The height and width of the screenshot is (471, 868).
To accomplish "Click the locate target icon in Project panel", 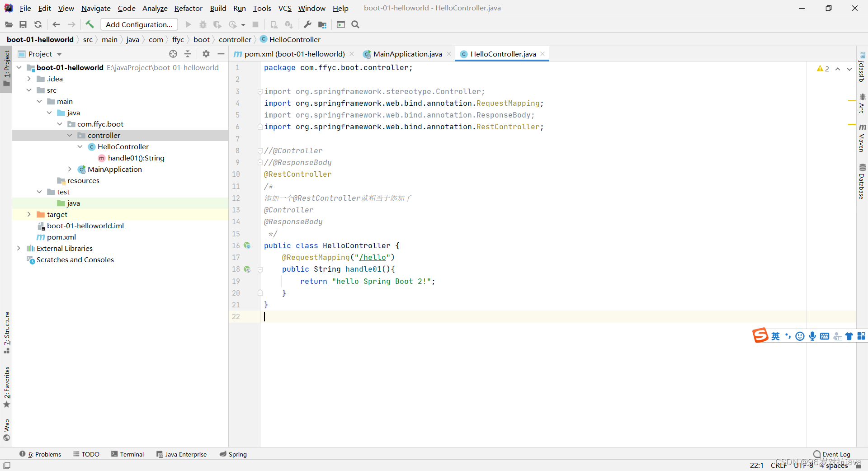I will click(173, 54).
